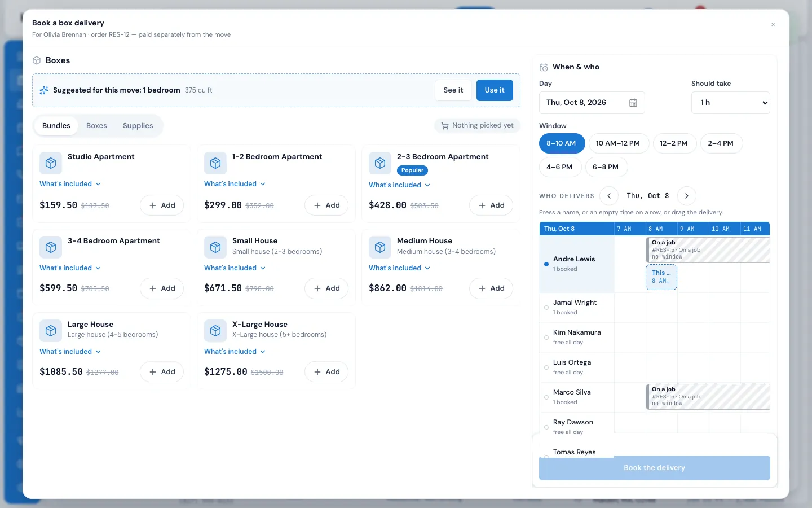
Task: Click Marco Silva's On a job block
Action: (708, 397)
